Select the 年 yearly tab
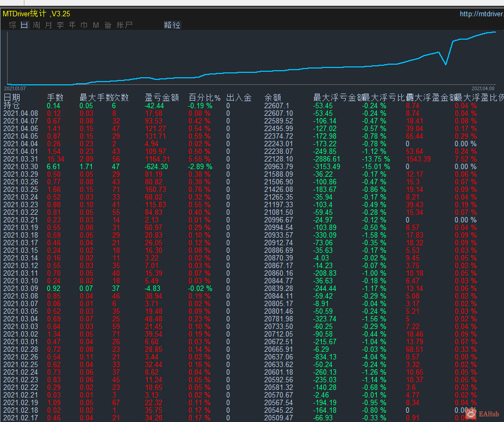This screenshot has height=422, width=504. pyautogui.click(x=72, y=25)
